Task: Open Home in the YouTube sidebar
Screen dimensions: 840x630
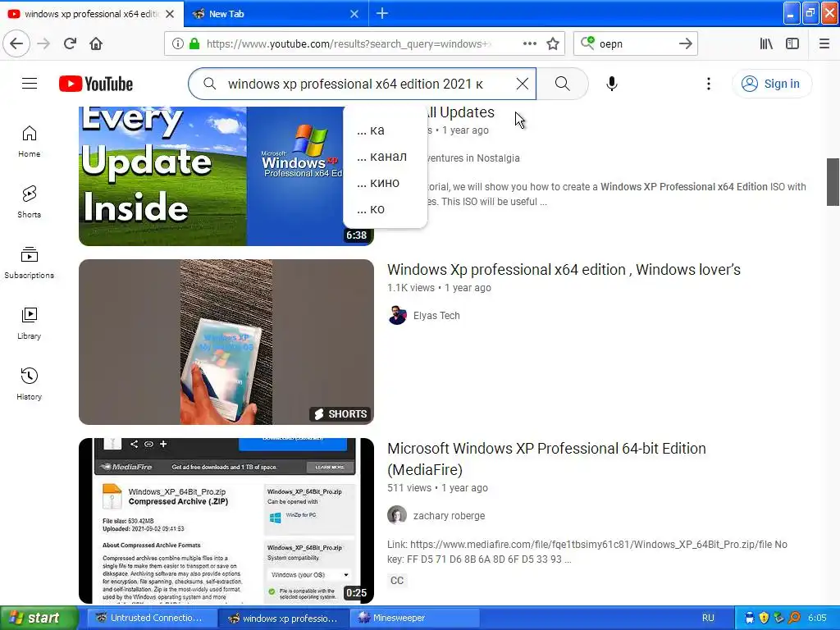Action: pyautogui.click(x=29, y=141)
